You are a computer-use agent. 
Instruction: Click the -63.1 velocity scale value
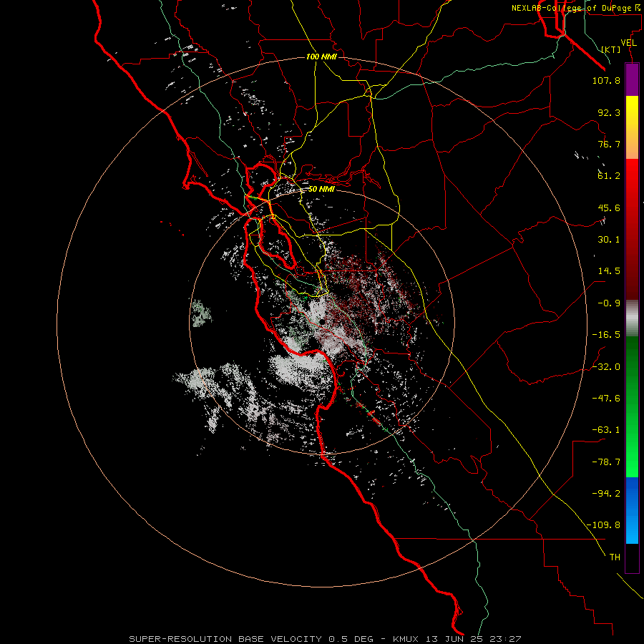[x=606, y=430]
